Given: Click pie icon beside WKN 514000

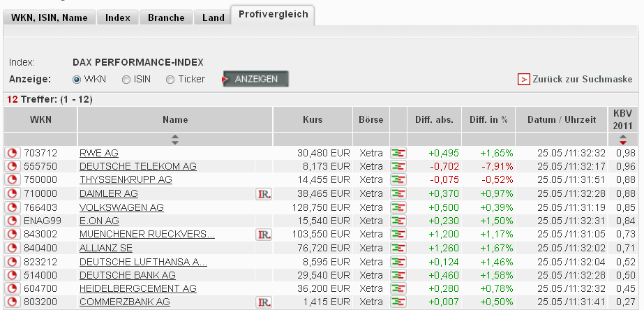Looking at the screenshot, I should pyautogui.click(x=13, y=275).
